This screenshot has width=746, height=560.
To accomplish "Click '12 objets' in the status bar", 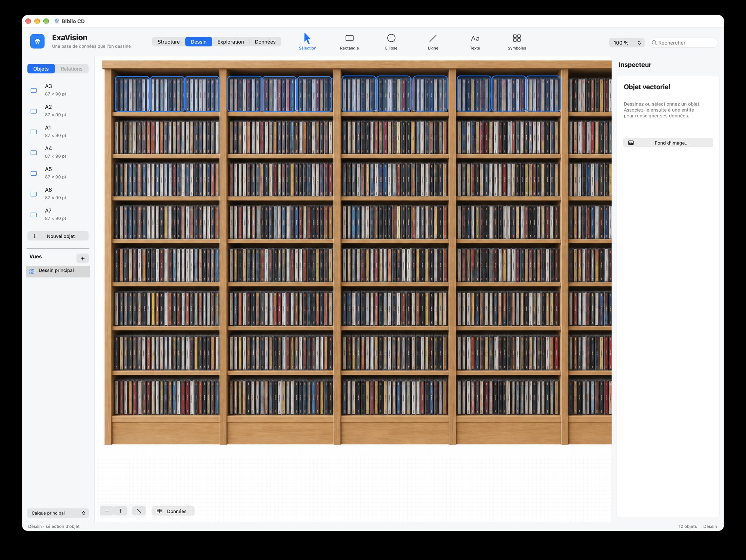I will pos(687,526).
